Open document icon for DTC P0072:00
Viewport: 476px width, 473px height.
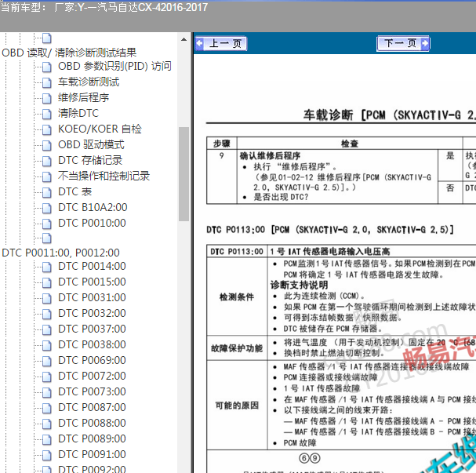click(47, 377)
